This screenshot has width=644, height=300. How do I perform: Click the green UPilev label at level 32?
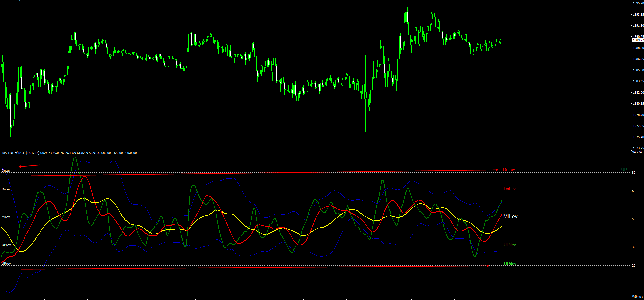pyautogui.click(x=510, y=245)
